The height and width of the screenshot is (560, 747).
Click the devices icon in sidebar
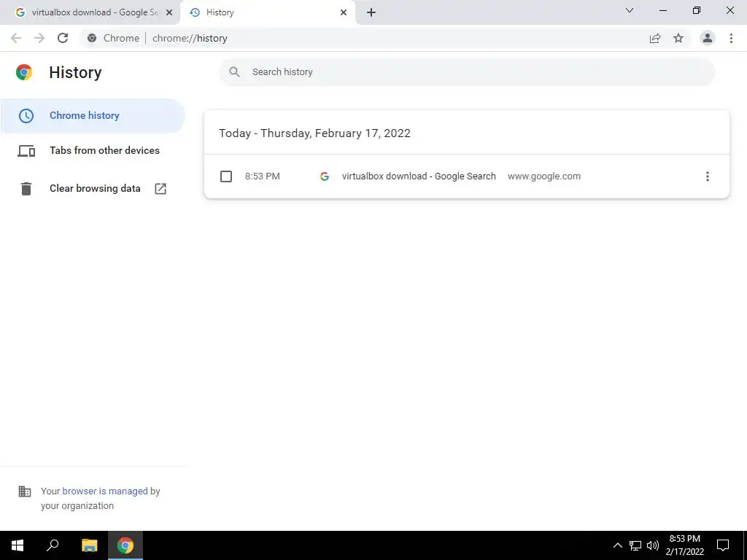26,151
